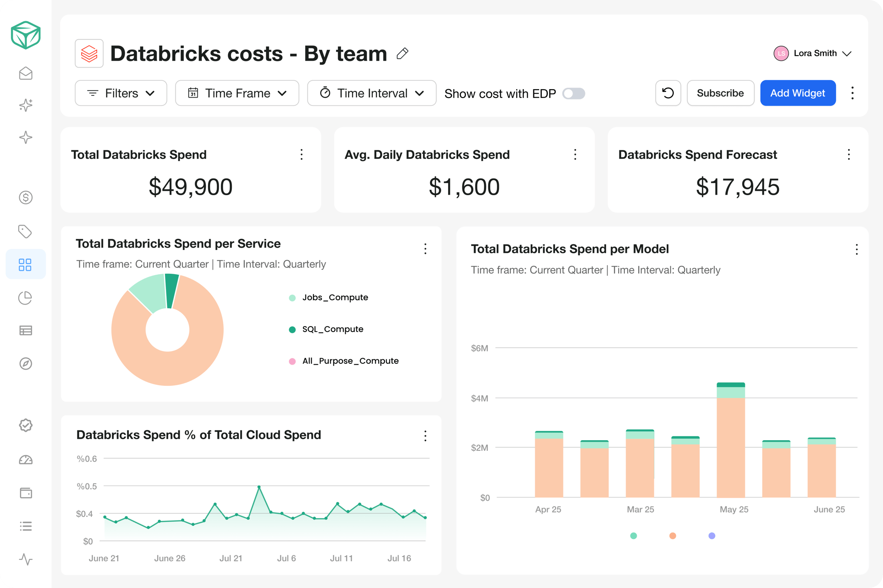Open the dashboard header three-dot menu
Screen dimensions: 883x588
click(853, 93)
